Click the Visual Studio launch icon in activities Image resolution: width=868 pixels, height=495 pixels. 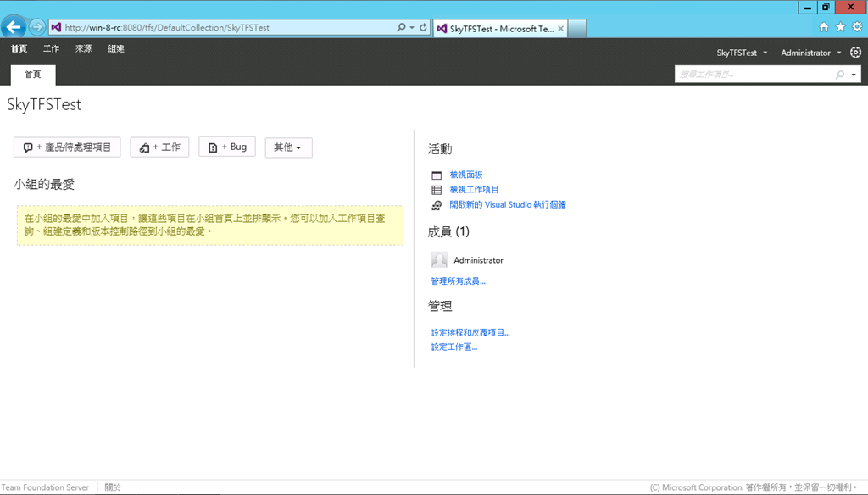tap(437, 205)
